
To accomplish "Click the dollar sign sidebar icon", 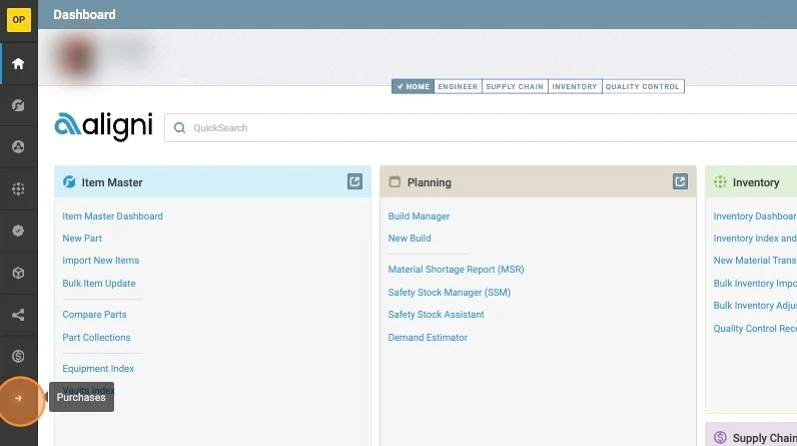I will tap(18, 356).
